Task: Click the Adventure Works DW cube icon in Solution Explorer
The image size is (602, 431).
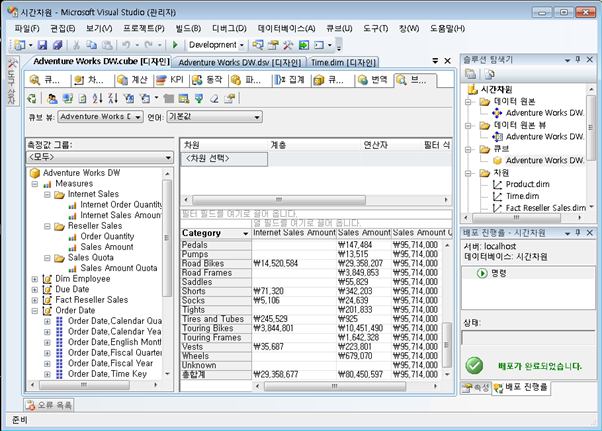Action: pyautogui.click(x=498, y=160)
